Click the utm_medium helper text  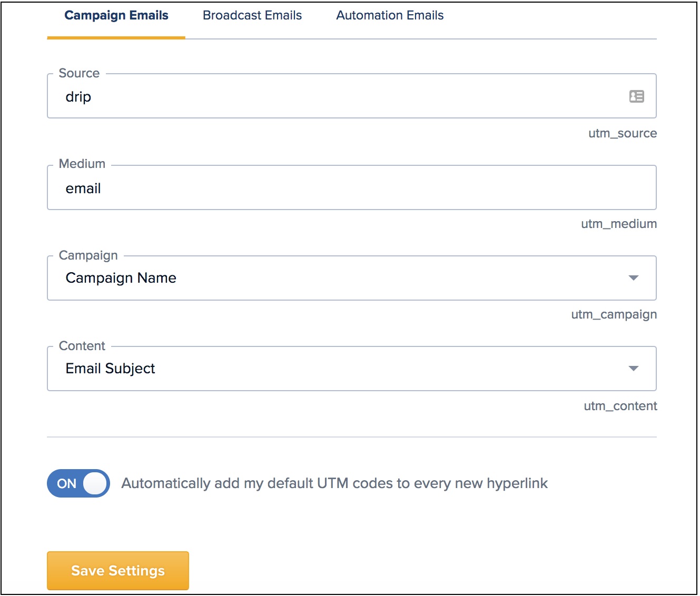[618, 224]
